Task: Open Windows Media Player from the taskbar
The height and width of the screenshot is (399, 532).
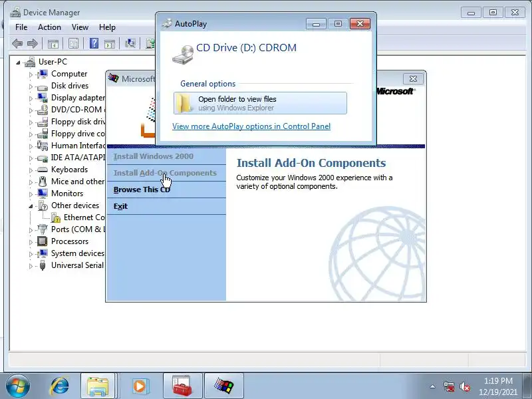Action: tap(140, 386)
